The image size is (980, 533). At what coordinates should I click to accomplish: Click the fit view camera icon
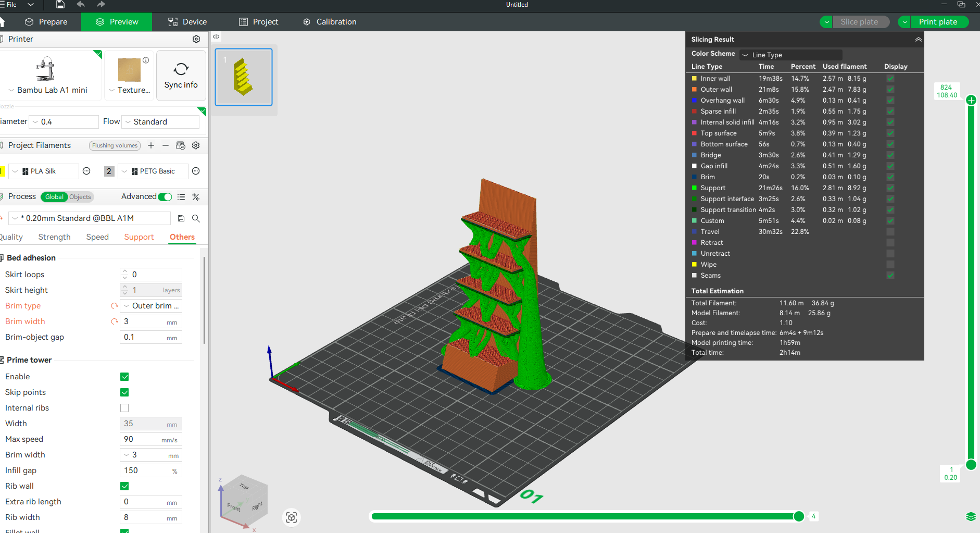[x=292, y=517]
